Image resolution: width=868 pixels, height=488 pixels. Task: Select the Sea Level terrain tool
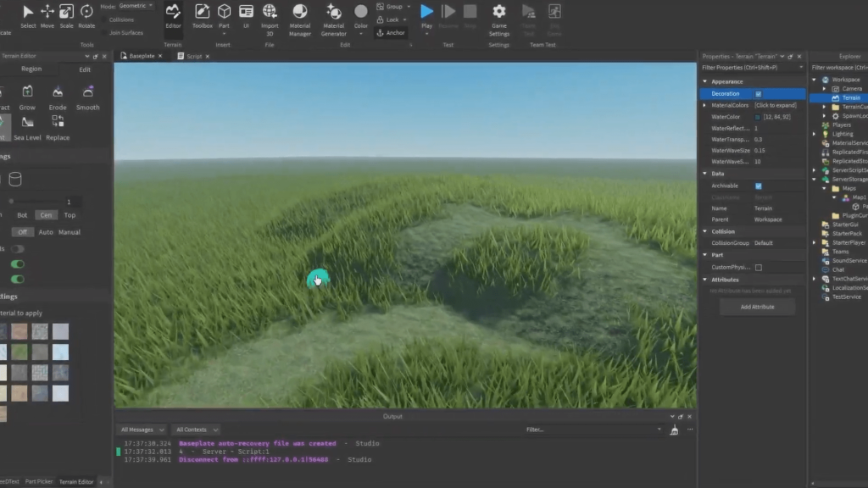[27, 128]
